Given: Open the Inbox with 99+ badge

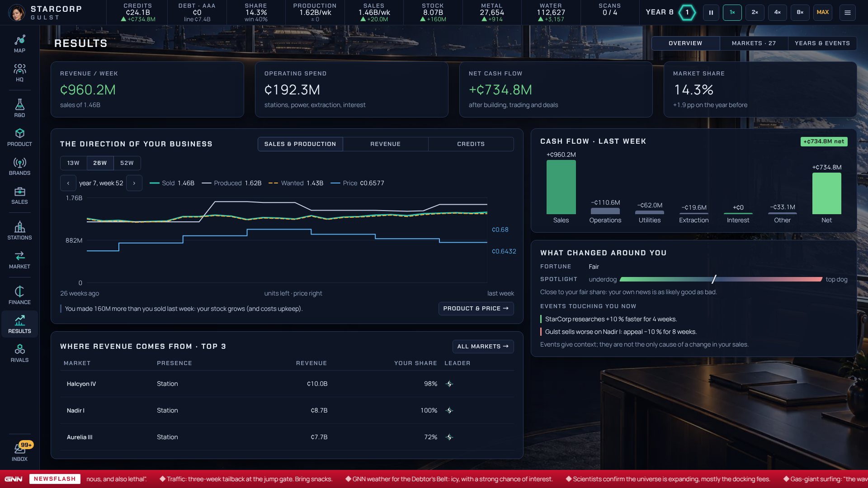Looking at the screenshot, I should coord(19,451).
